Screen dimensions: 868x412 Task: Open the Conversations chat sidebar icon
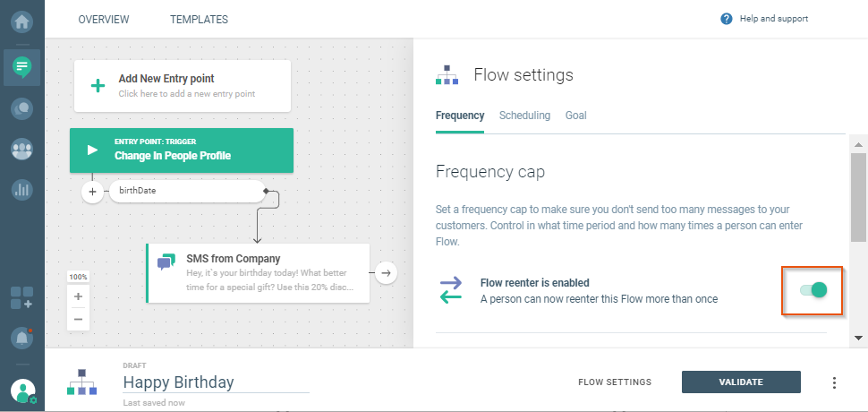pos(21,108)
